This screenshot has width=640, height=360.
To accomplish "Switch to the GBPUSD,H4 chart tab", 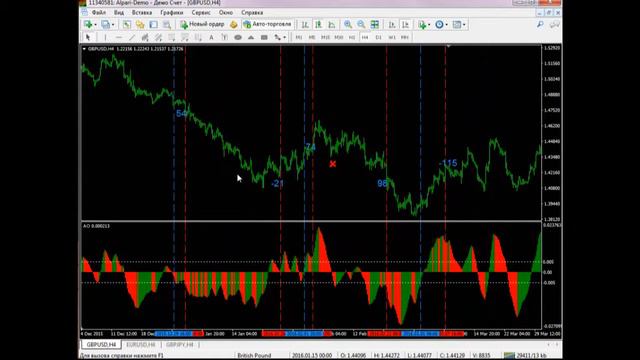I will pyautogui.click(x=101, y=345).
